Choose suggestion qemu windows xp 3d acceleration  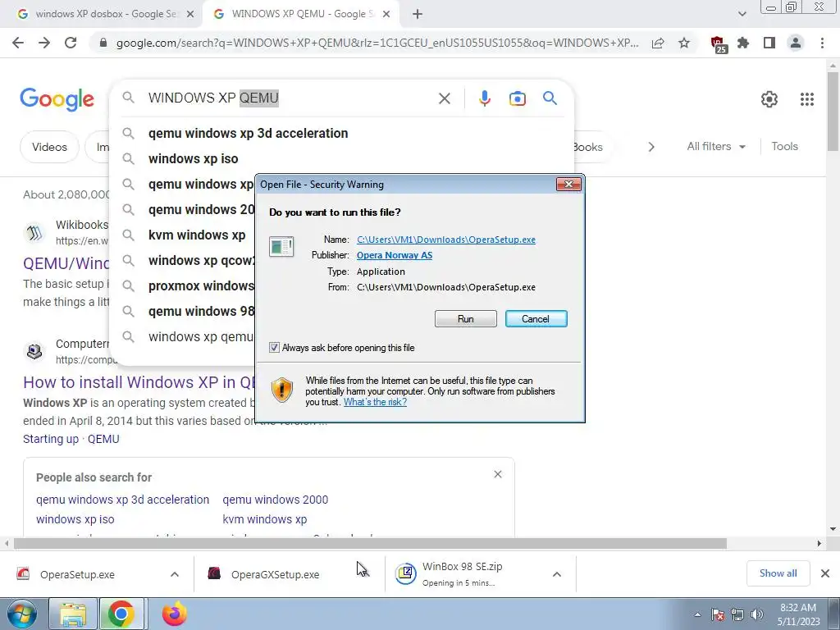click(x=248, y=134)
